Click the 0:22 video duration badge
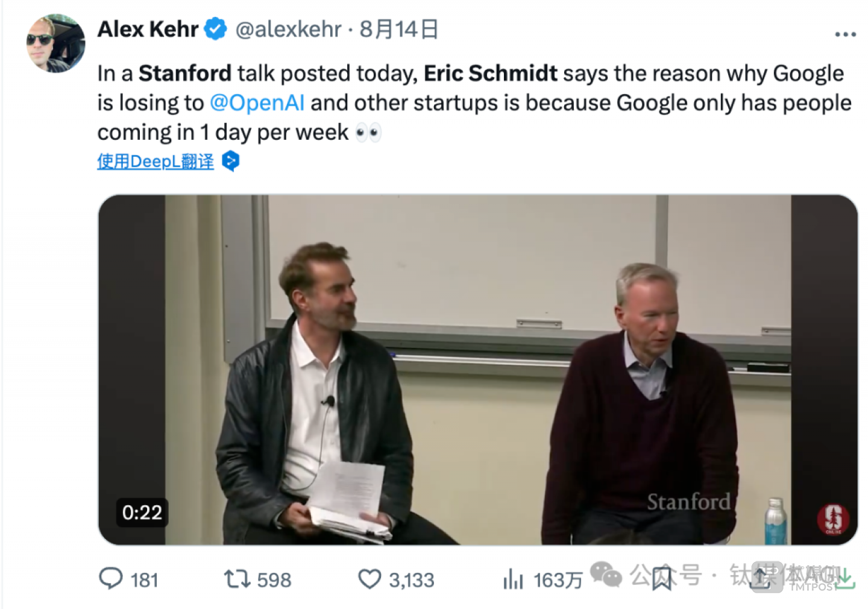The width and height of the screenshot is (868, 609). 142,513
